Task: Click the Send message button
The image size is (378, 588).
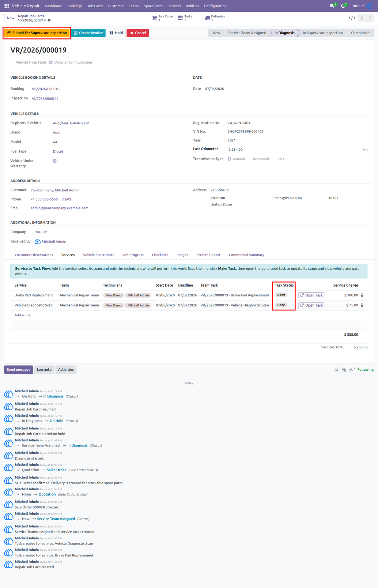Action: point(18,370)
